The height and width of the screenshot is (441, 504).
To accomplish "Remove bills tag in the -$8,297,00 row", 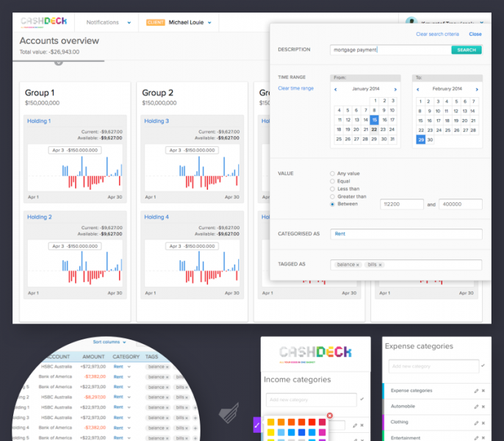I will pos(187,398).
